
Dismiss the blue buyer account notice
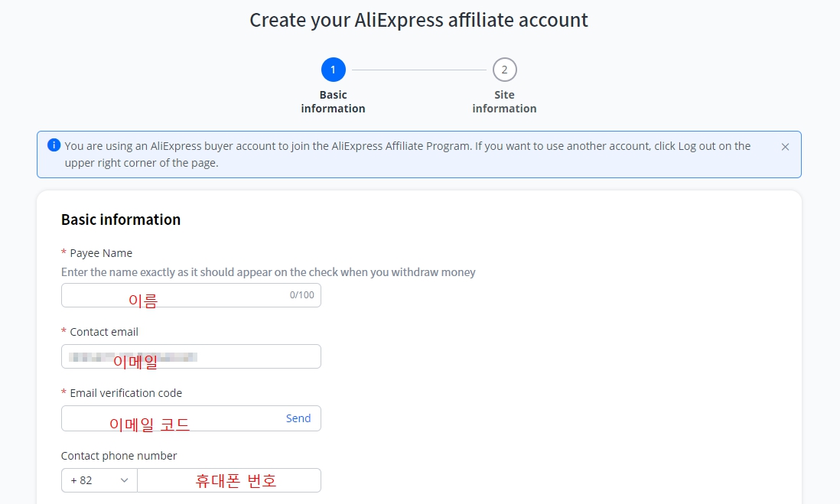point(785,147)
